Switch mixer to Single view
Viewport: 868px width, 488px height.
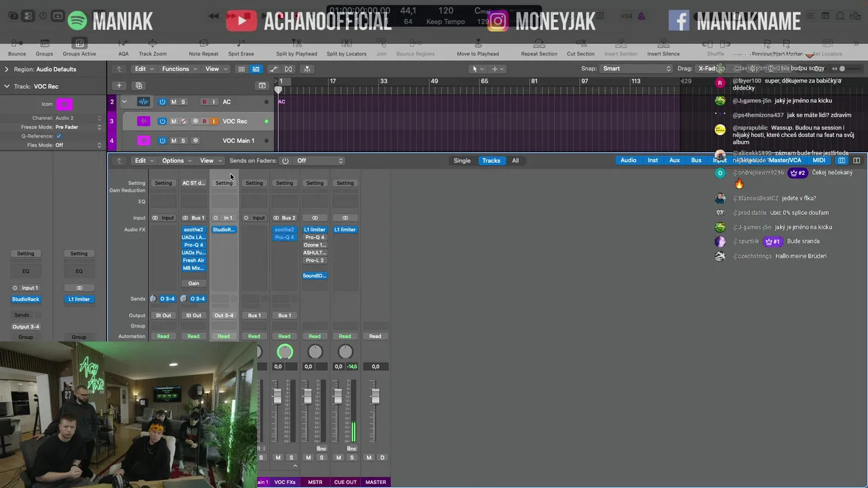462,161
